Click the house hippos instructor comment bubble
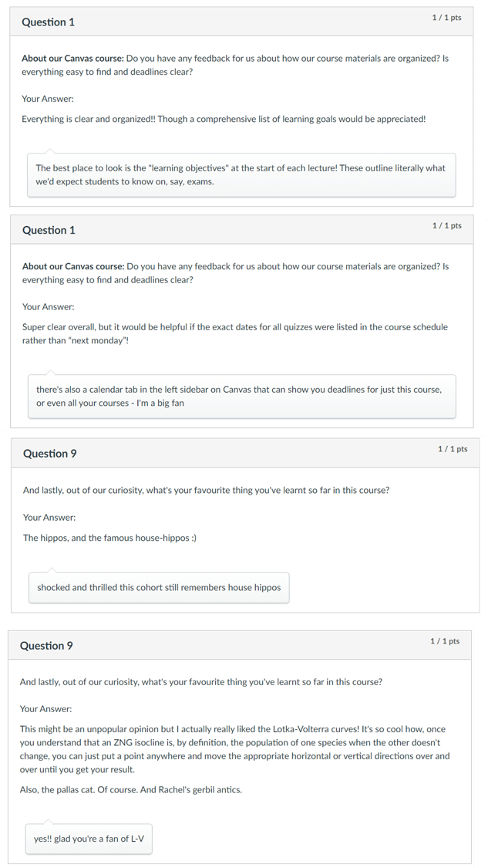 (159, 587)
